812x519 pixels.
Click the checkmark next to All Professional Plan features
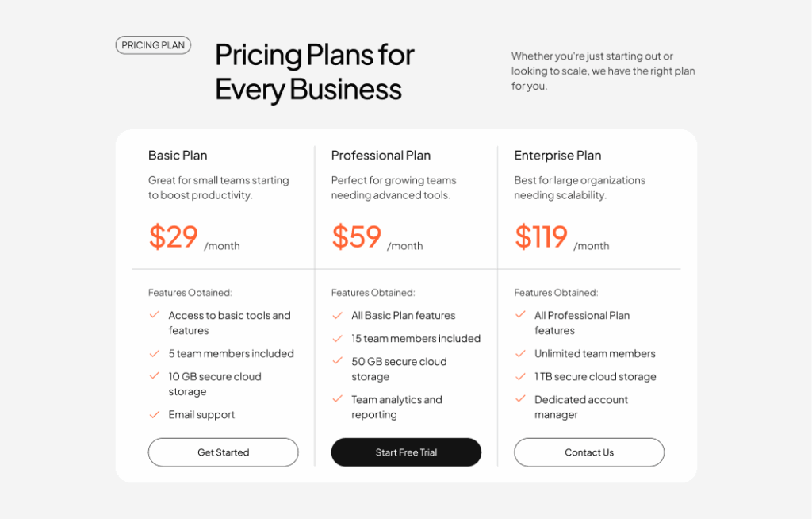521,315
